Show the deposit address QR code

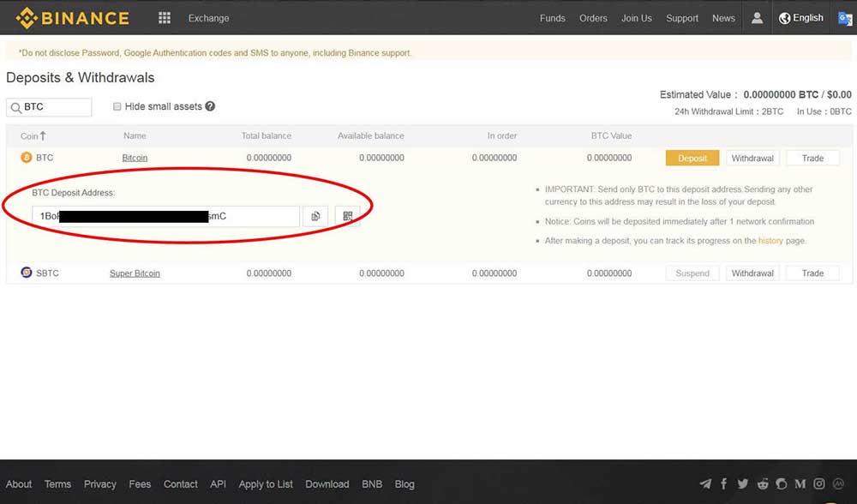tap(348, 216)
